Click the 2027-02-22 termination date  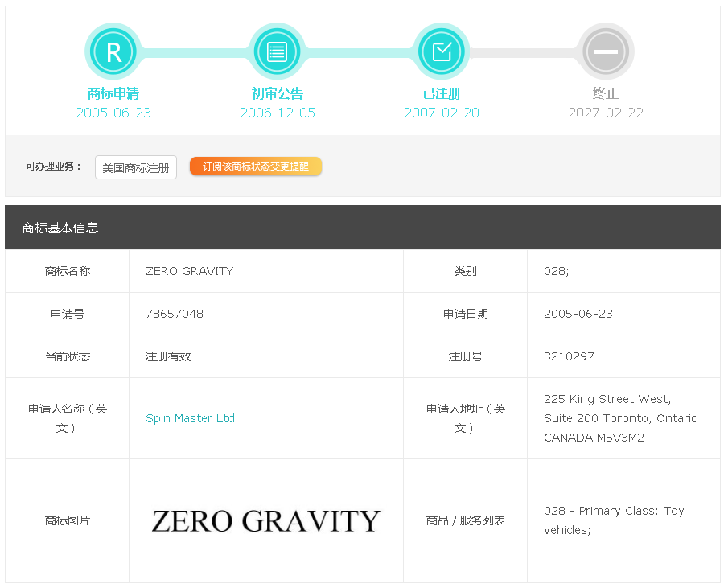point(606,113)
